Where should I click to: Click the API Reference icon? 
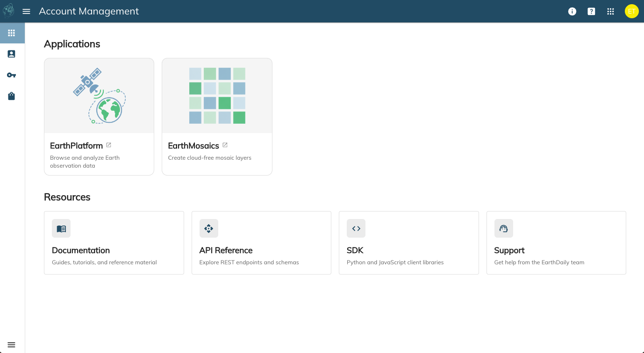pyautogui.click(x=209, y=228)
